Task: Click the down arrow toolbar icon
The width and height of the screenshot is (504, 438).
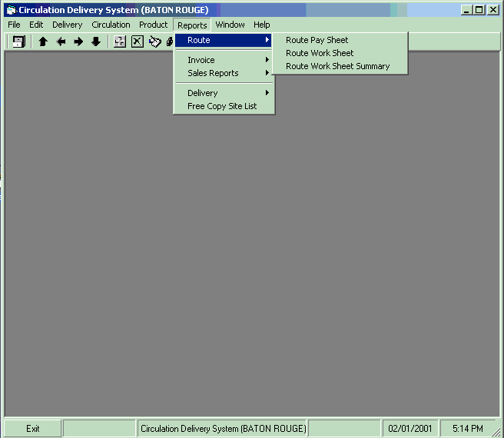Action: click(96, 41)
